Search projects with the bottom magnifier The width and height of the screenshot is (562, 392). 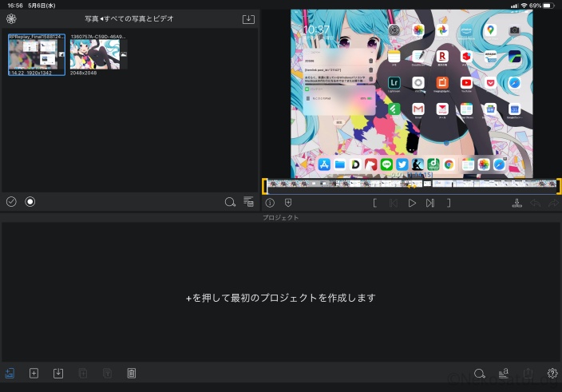tap(479, 374)
